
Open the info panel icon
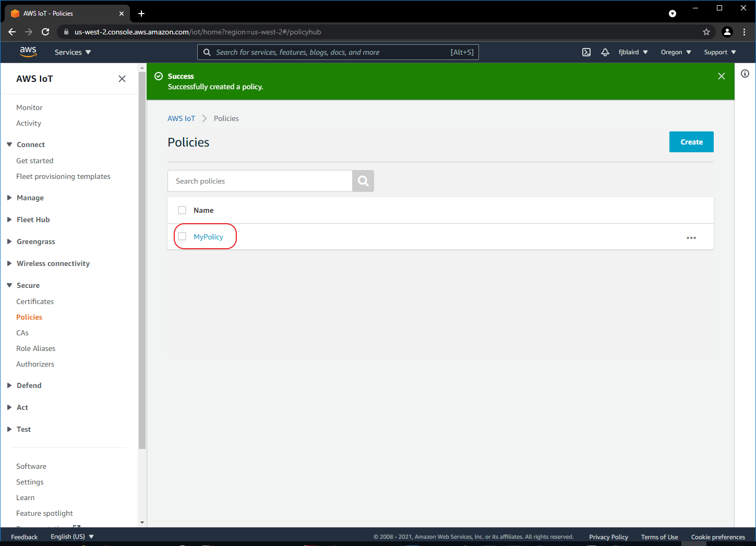745,74
